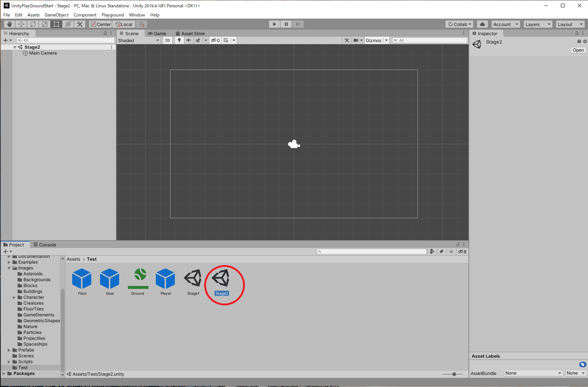
Task: Open the Playground menu
Action: click(113, 15)
